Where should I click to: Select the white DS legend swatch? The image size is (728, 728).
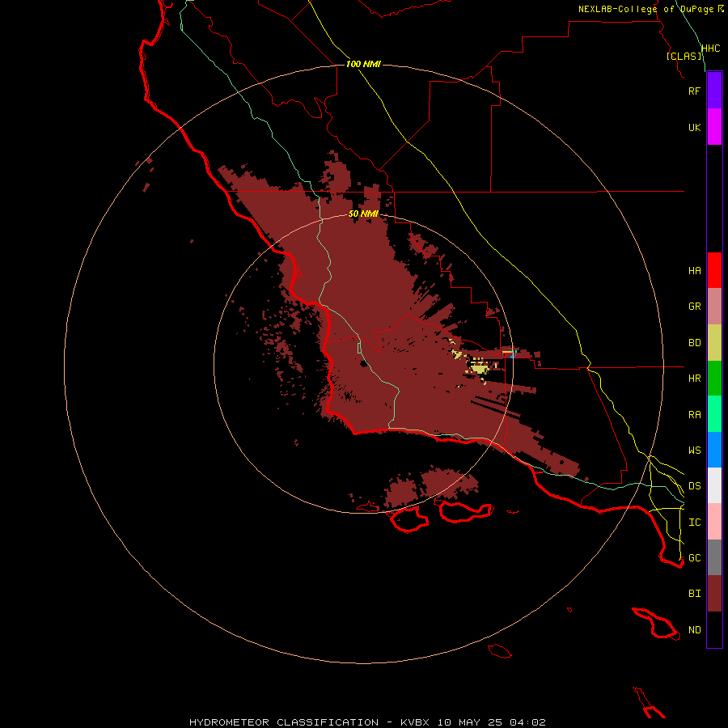point(714,485)
